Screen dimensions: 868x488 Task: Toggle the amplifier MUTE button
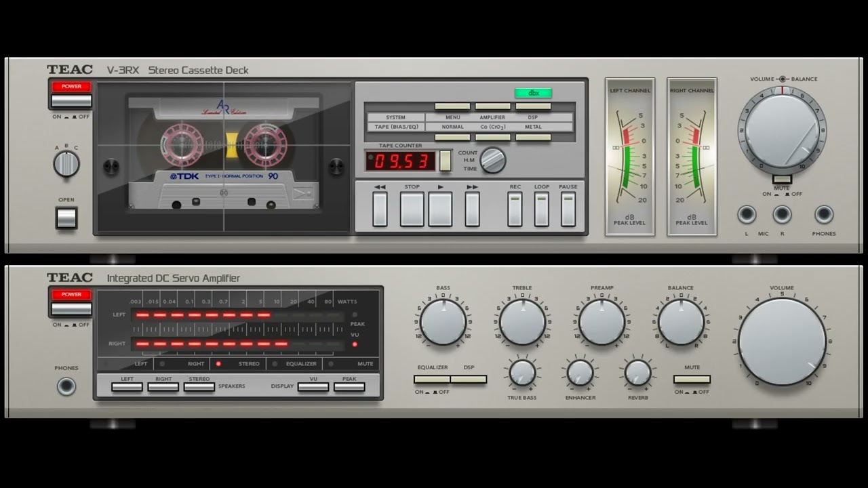click(692, 380)
